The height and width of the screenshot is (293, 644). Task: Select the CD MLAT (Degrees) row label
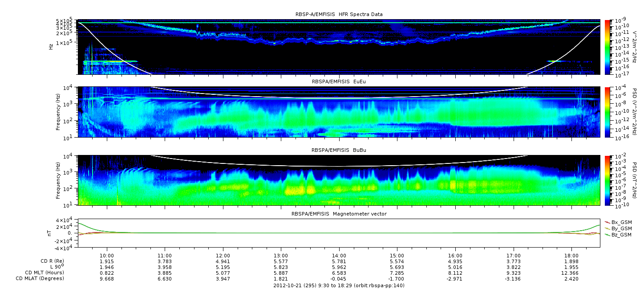pos(41,278)
